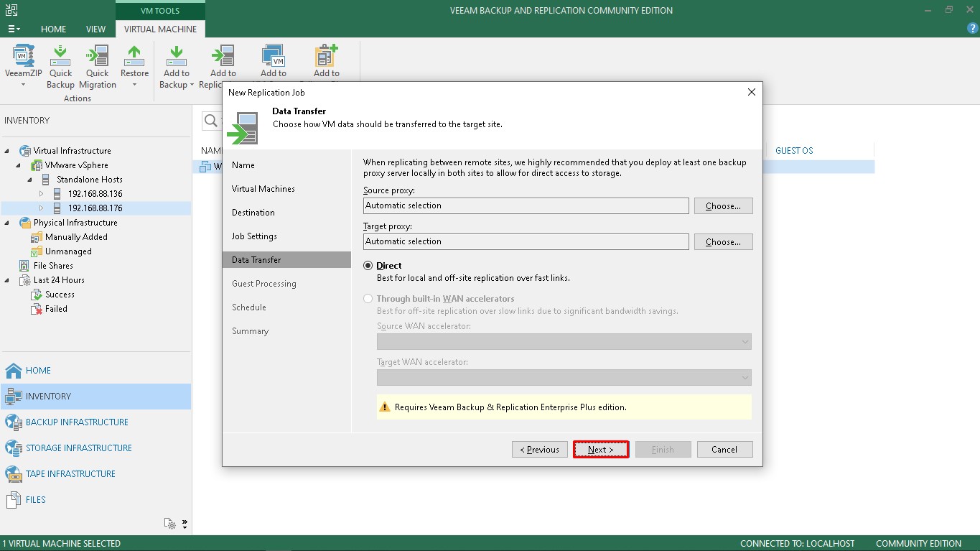Select the INVENTORY navigation pane view
The image size is (980, 551).
tap(95, 397)
